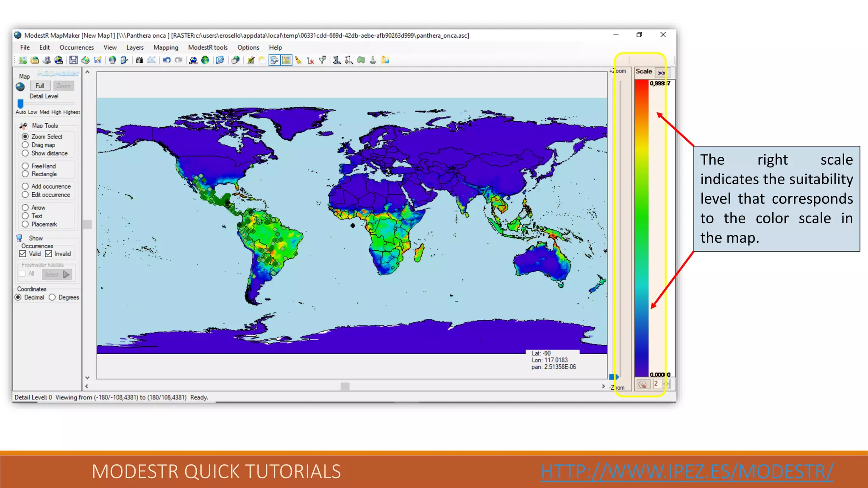Open the Help menu

275,47
